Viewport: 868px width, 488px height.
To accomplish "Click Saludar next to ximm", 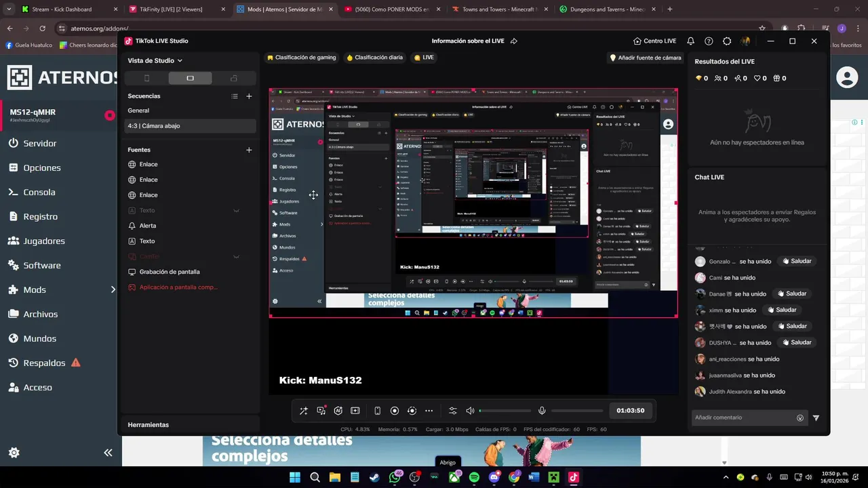I will (781, 310).
